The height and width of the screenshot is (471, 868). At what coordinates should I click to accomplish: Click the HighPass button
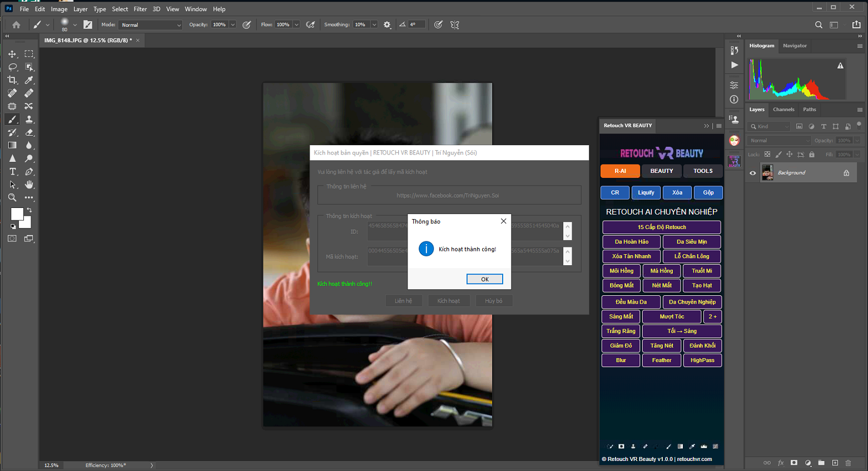click(x=702, y=360)
